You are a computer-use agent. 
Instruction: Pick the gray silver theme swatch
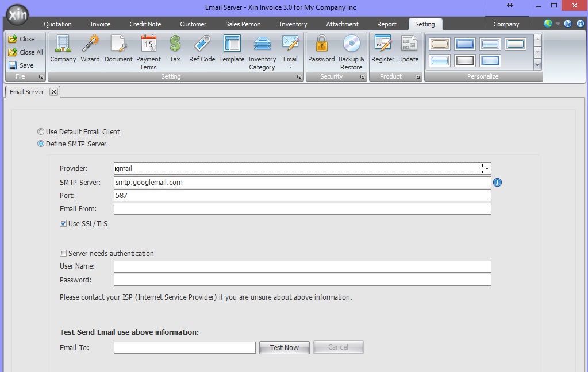tap(464, 60)
